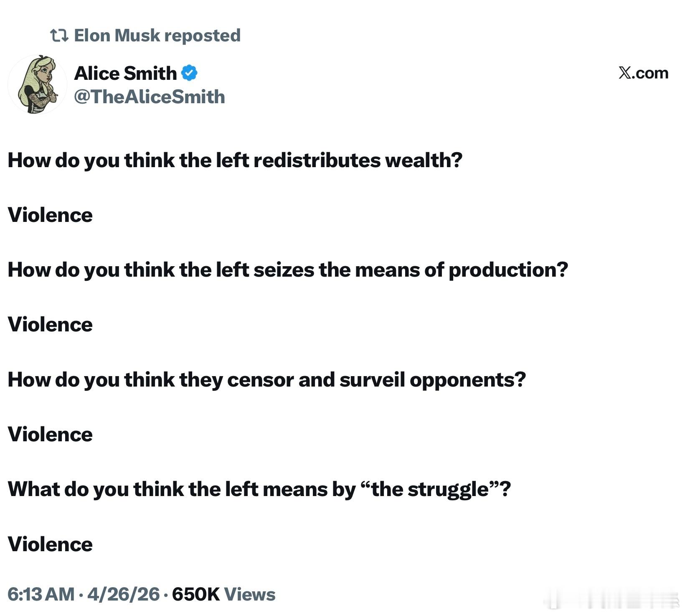Click the 4/26/26 post date
Screen dimensions: 685x616
point(123,594)
